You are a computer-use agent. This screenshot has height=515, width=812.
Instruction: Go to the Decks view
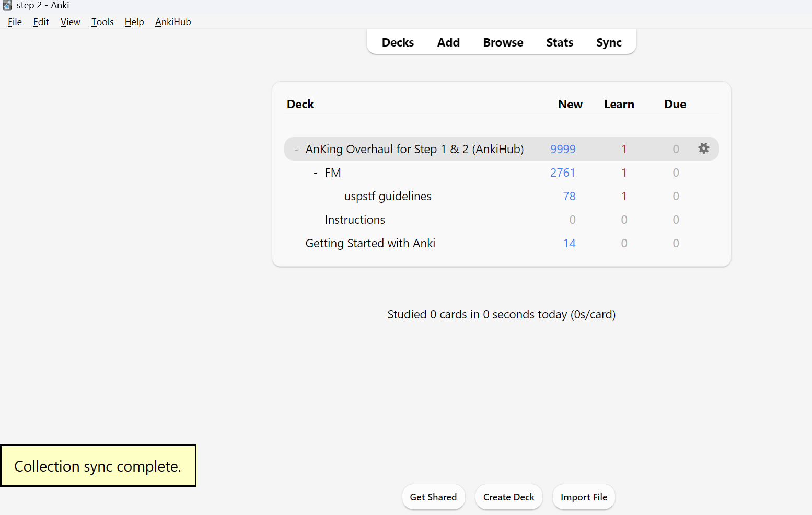pyautogui.click(x=398, y=42)
